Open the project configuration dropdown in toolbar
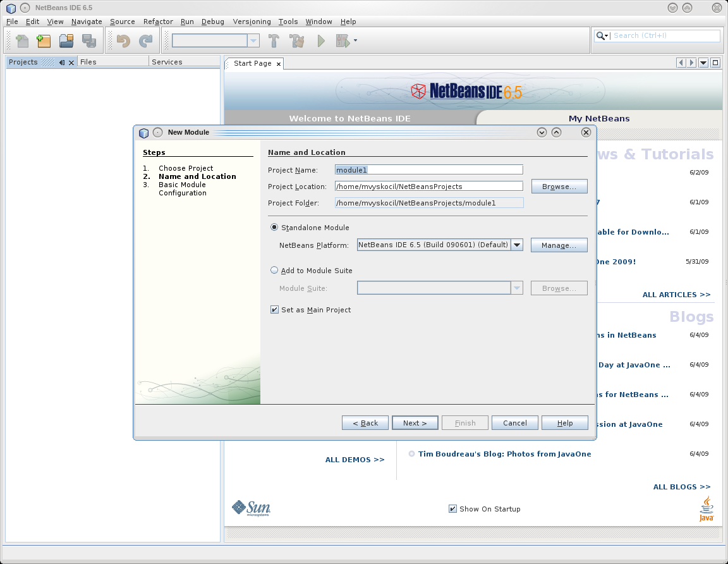This screenshot has width=728, height=564. pyautogui.click(x=253, y=41)
